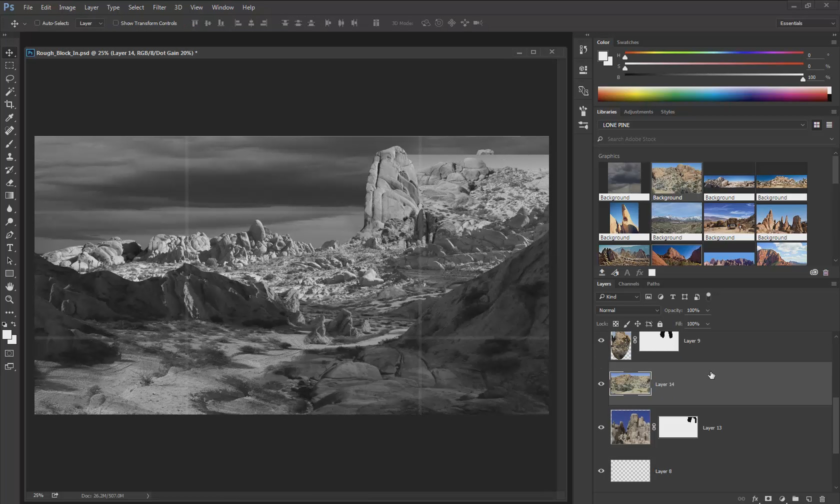
Task: Check Show Transform Controls
Action: 115,23
